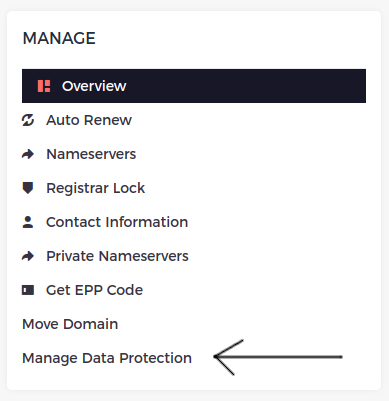The image size is (389, 401).
Task: Select the Registrar Lock option
Action: pos(96,188)
